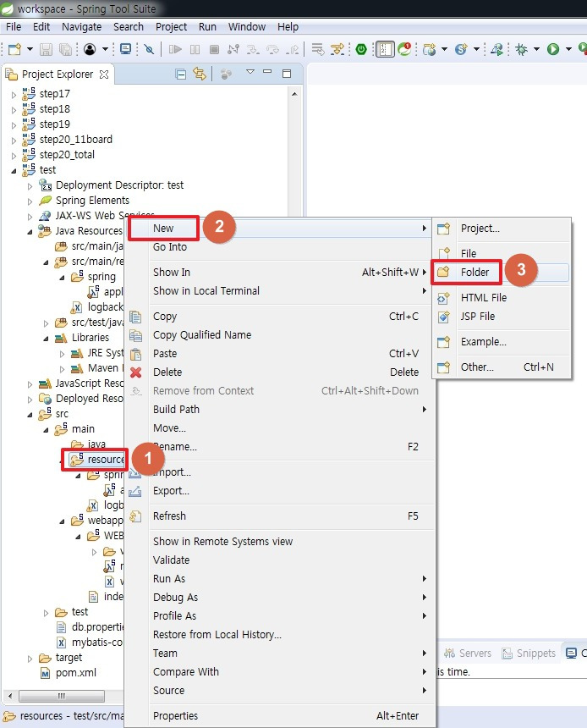Open the dropdown arrow beside the Run icon
587x728 pixels.
pos(568,49)
